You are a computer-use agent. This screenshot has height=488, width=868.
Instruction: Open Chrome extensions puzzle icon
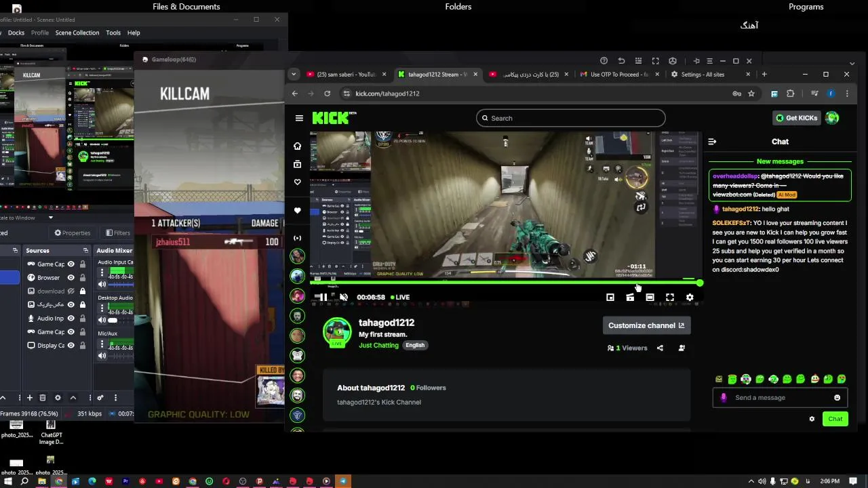(790, 94)
